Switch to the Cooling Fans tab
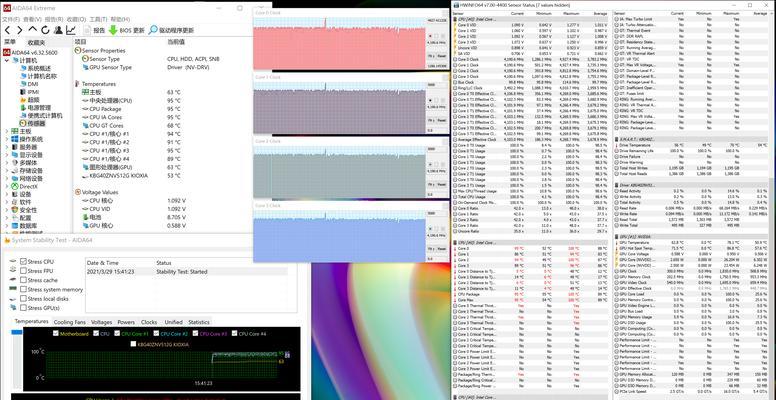This screenshot has width=776, height=400. pos(69,322)
